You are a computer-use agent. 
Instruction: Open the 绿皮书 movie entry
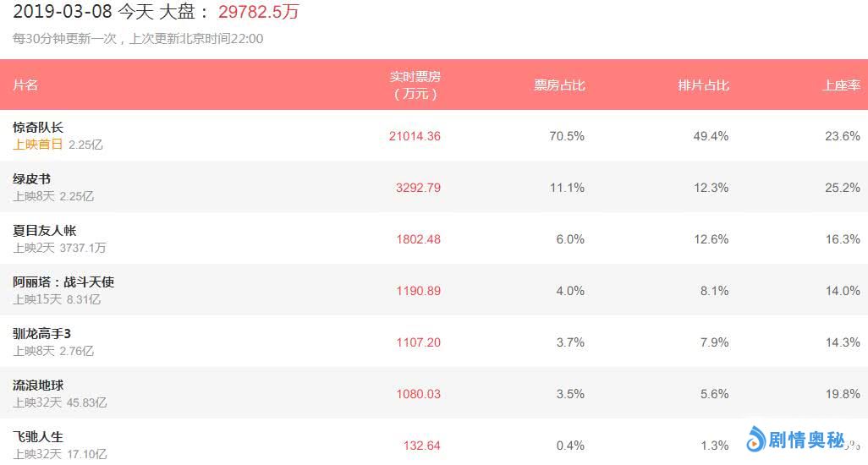pyautogui.click(x=31, y=178)
